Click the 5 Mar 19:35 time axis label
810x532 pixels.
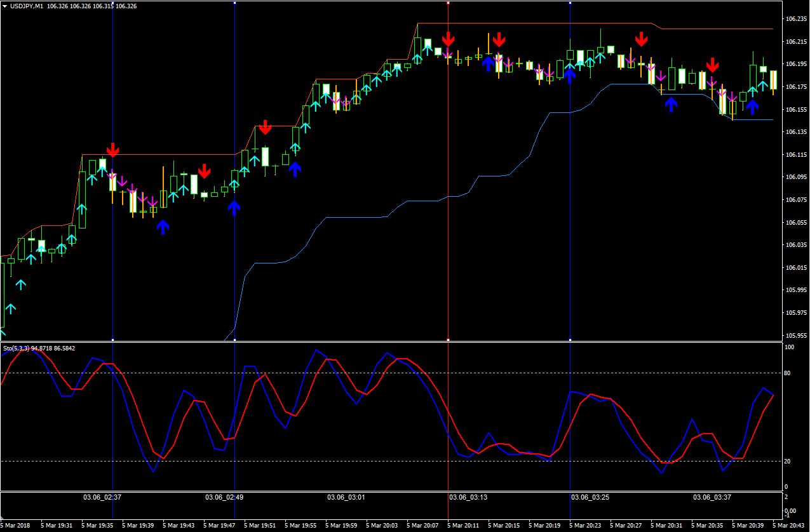[97, 526]
